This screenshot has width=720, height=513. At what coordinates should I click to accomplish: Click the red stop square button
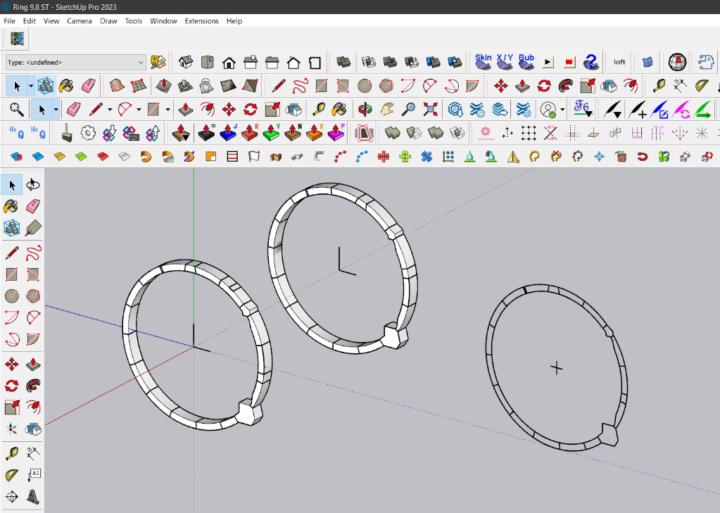[569, 62]
